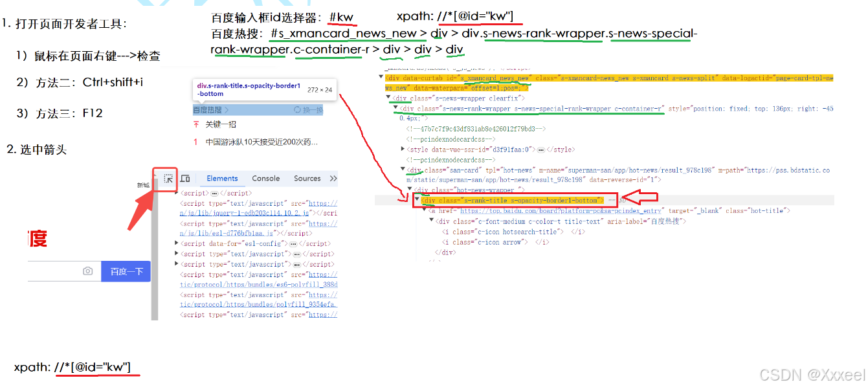The image size is (868, 389).
Task: Expand the script data-for esl-config node
Action: (x=177, y=244)
